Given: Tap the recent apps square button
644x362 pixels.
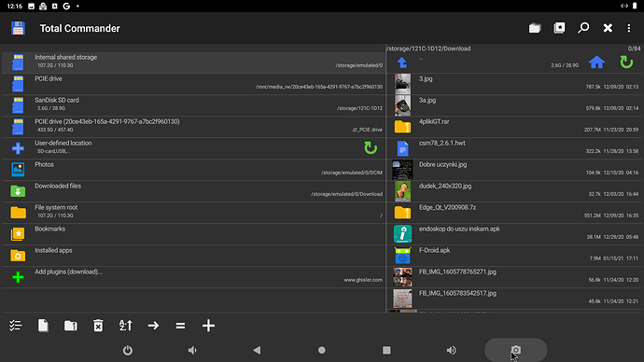Looking at the screenshot, I should [386, 350].
